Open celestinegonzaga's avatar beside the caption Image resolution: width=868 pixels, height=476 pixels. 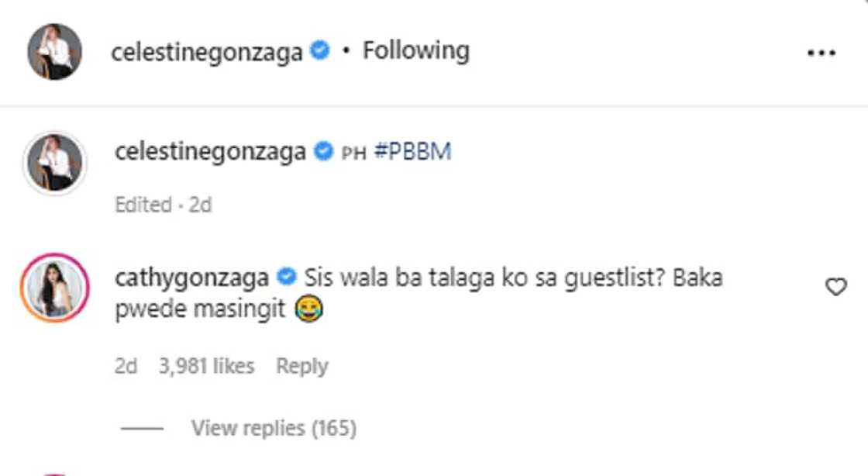pyautogui.click(x=54, y=163)
